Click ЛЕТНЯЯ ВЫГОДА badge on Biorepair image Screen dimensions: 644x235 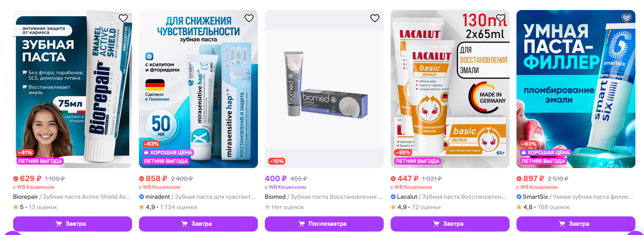[40, 161]
